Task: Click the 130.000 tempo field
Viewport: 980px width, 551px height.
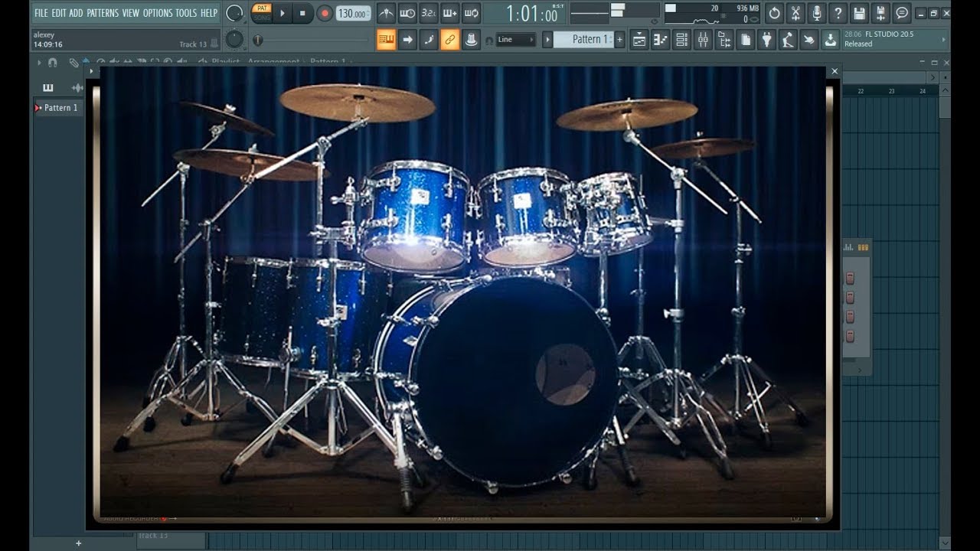Action: [353, 14]
